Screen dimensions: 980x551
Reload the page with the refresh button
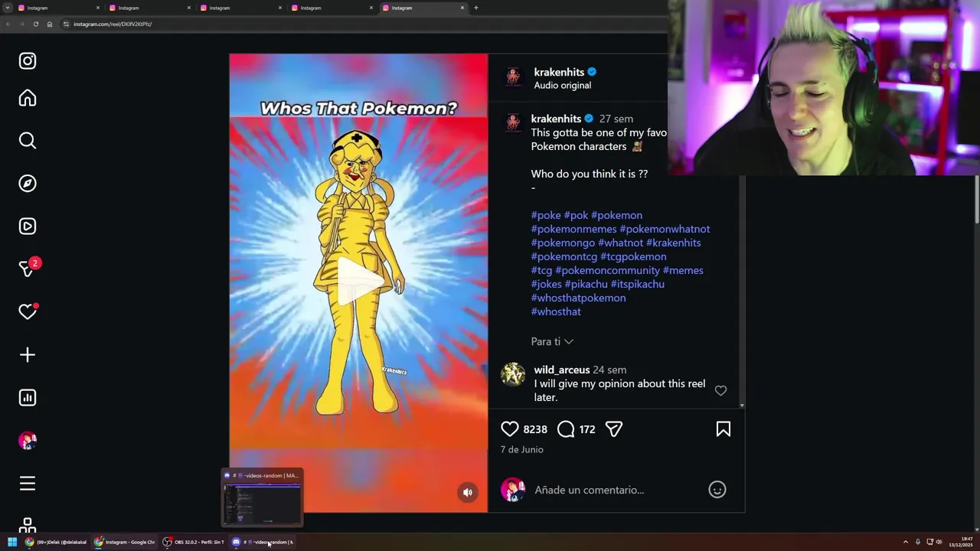coord(35,24)
